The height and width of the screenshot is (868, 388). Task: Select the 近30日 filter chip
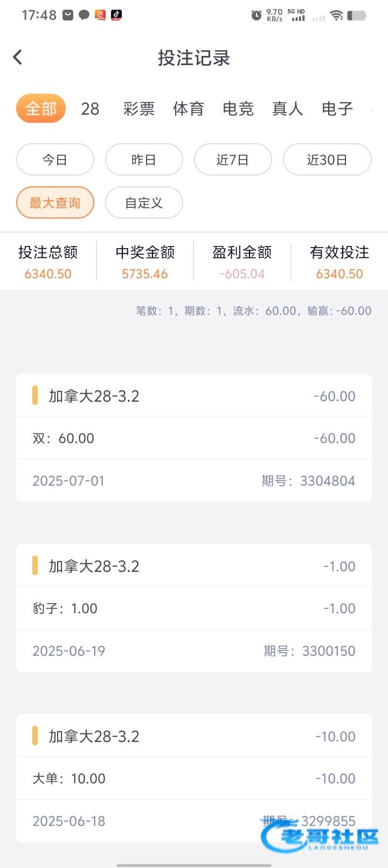tap(327, 160)
